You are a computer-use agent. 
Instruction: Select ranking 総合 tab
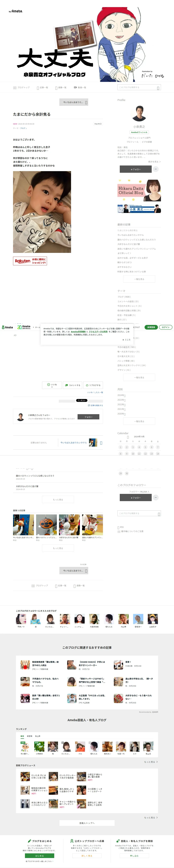[x=22, y=736]
